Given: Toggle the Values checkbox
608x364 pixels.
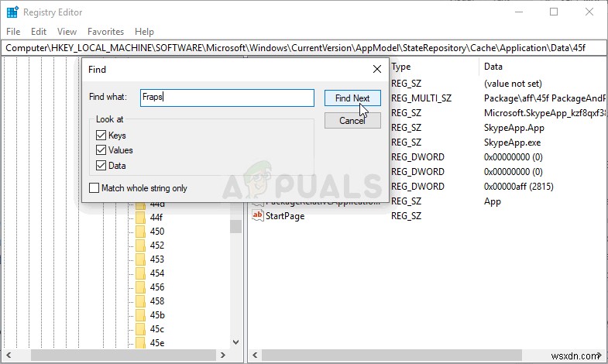Looking at the screenshot, I should coord(101,150).
